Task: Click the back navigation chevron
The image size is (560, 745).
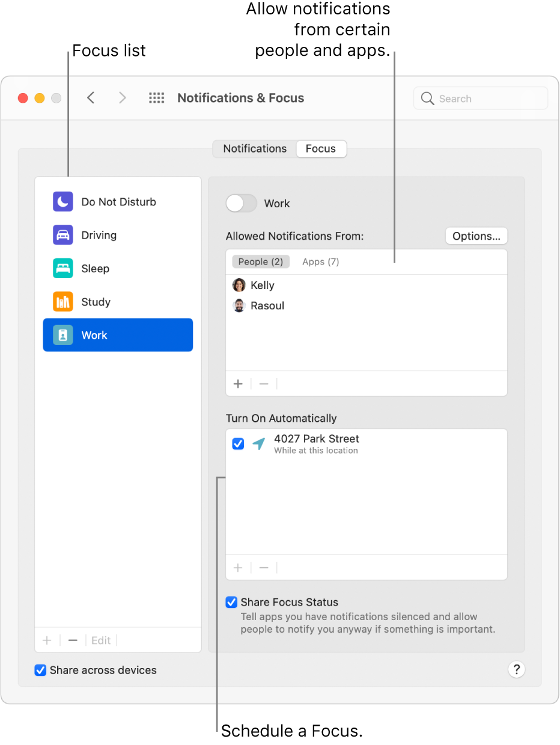Action: 91,97
